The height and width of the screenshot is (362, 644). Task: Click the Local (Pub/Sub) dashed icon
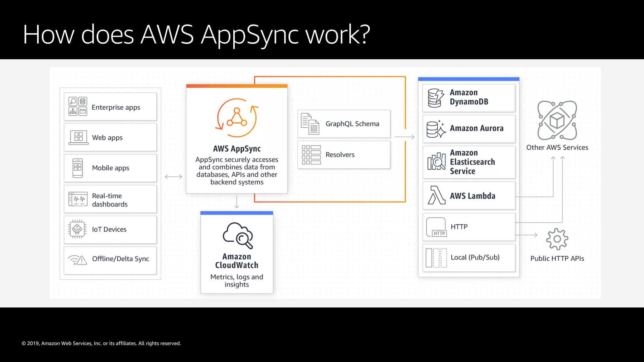pos(436,258)
